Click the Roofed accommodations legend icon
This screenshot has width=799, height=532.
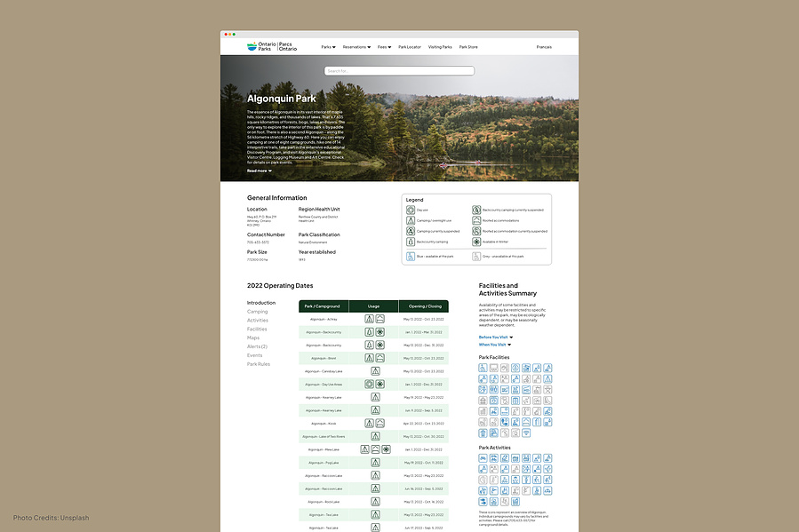(x=476, y=220)
